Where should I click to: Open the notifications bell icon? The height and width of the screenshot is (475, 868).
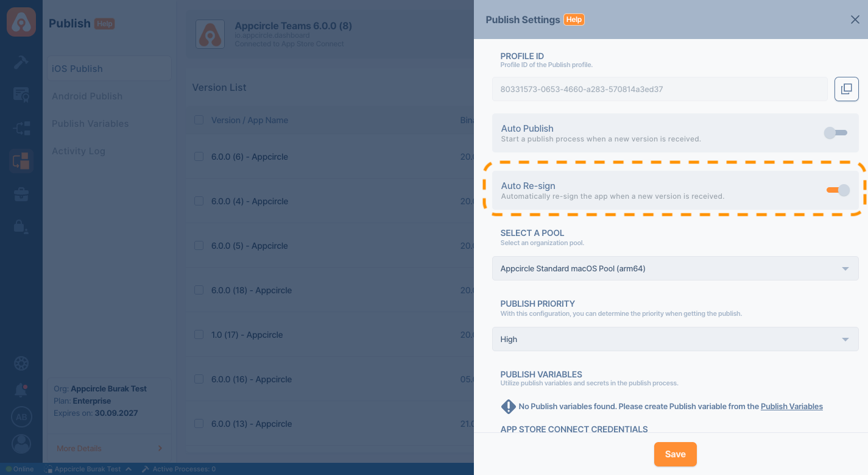[x=21, y=390]
